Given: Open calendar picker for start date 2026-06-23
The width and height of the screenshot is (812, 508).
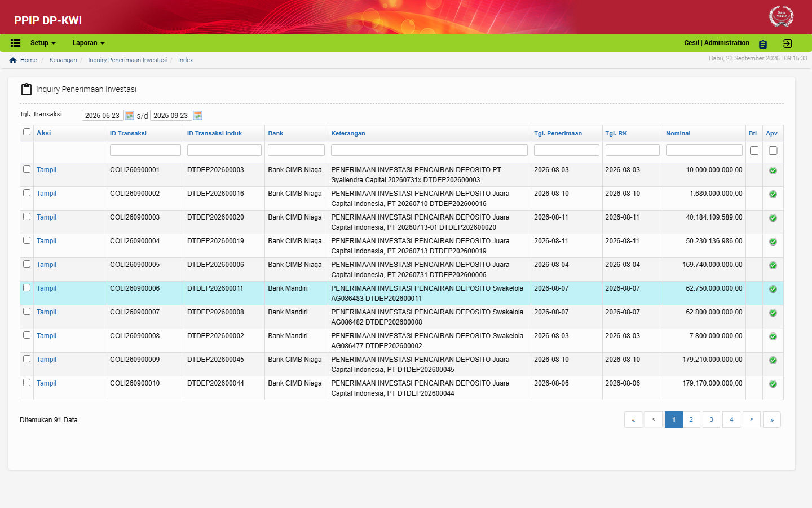Looking at the screenshot, I should 129,115.
